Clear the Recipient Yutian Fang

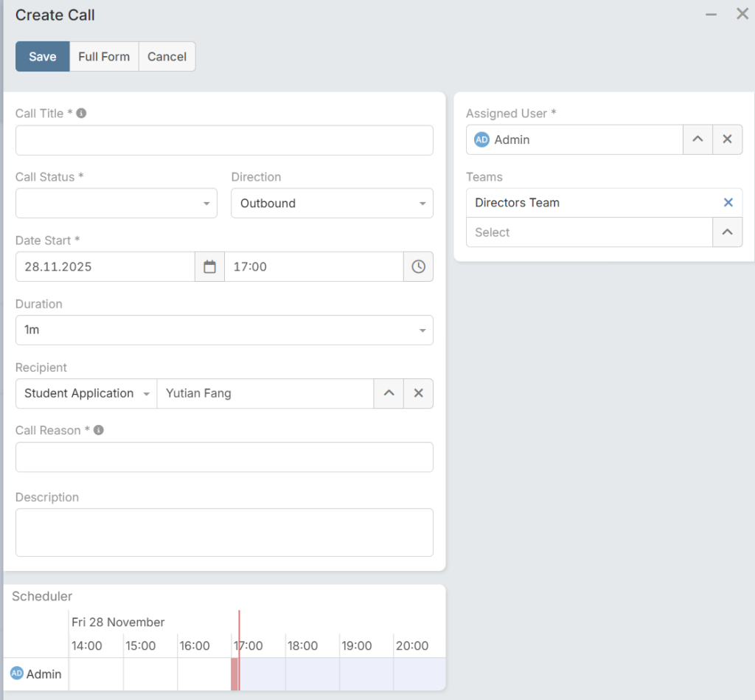tap(418, 393)
